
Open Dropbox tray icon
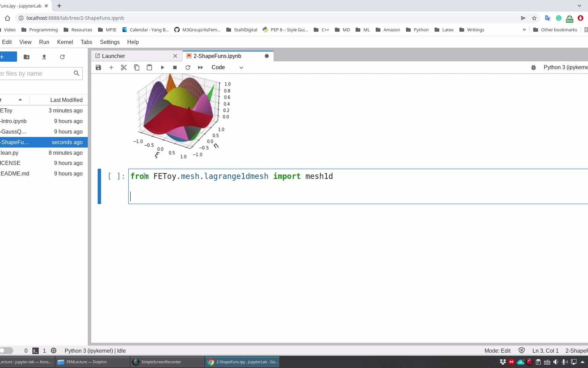(503, 362)
